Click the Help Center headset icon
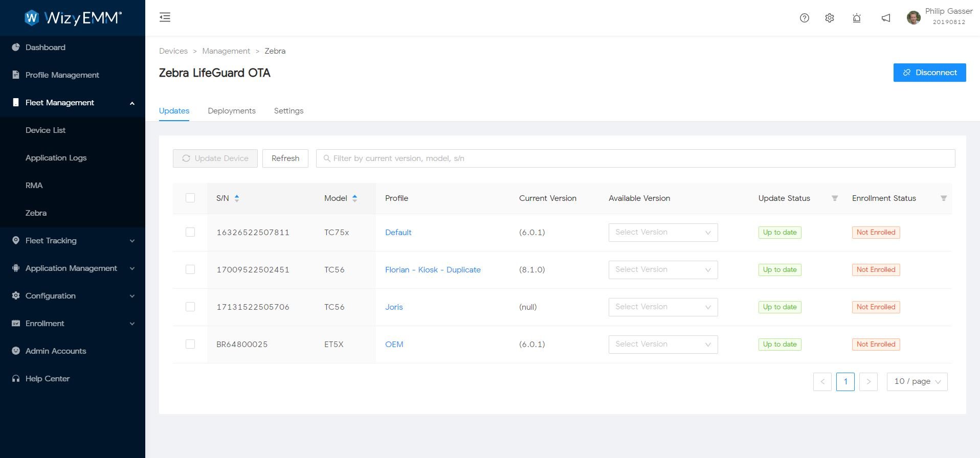The height and width of the screenshot is (458, 980). [16, 378]
